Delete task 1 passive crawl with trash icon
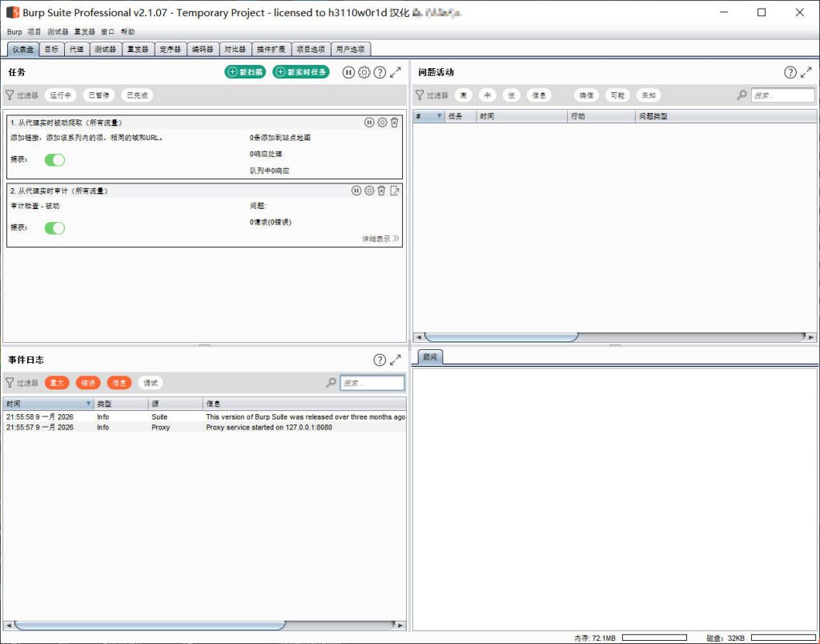The width and height of the screenshot is (820, 644). (x=395, y=123)
